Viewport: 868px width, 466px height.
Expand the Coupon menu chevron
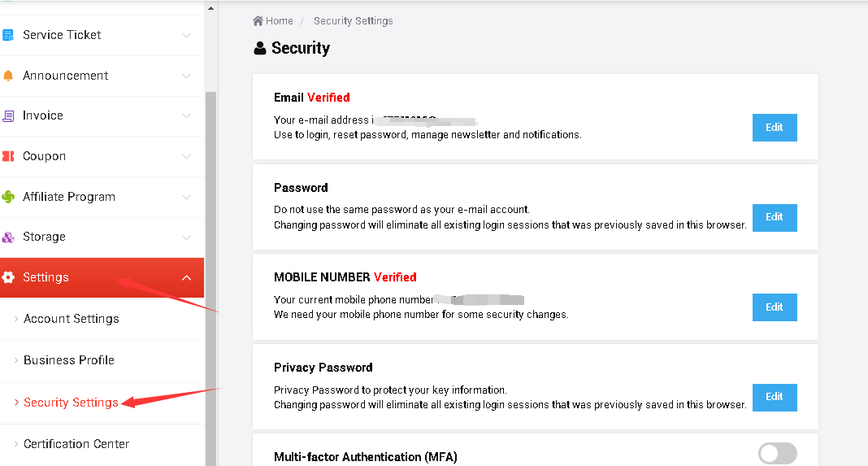187,156
